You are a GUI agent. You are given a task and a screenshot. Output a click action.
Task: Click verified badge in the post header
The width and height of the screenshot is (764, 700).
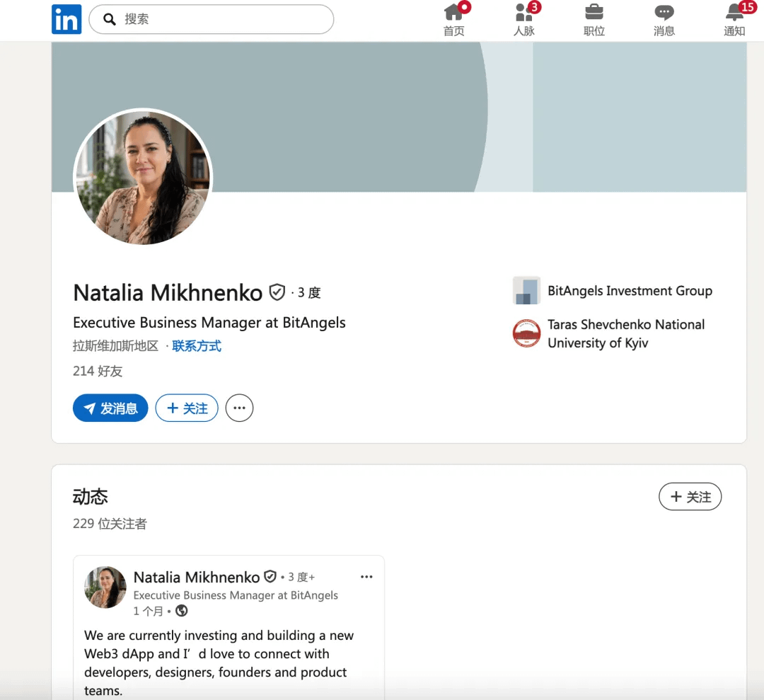tap(270, 577)
